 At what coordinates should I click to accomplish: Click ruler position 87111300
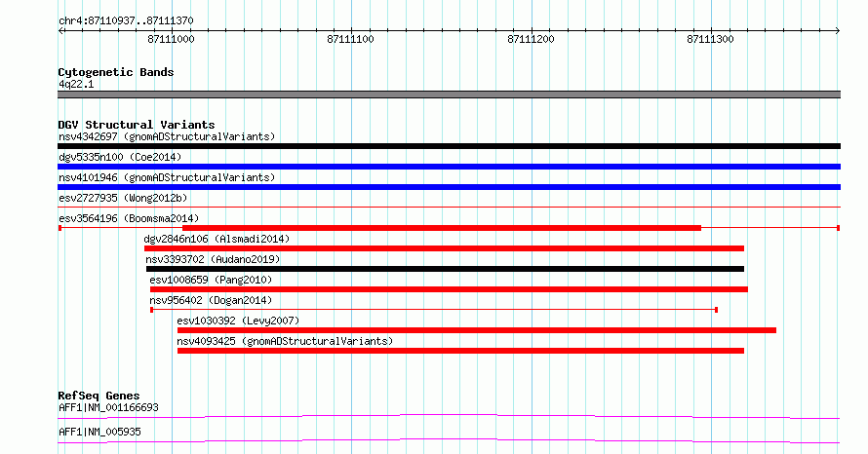[x=710, y=39]
